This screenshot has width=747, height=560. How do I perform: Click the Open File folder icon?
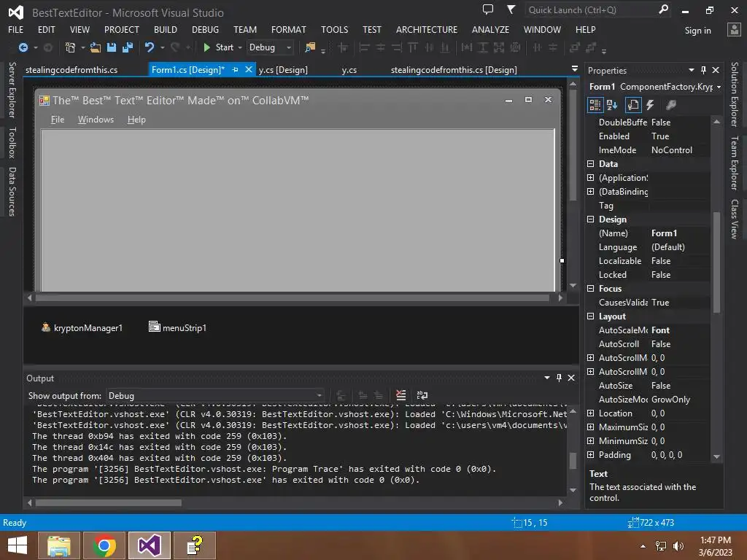click(x=96, y=47)
